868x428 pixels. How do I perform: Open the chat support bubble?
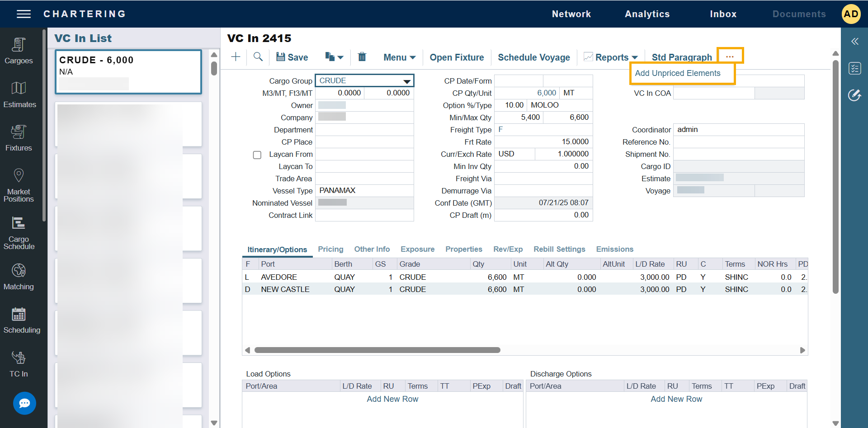tap(24, 403)
